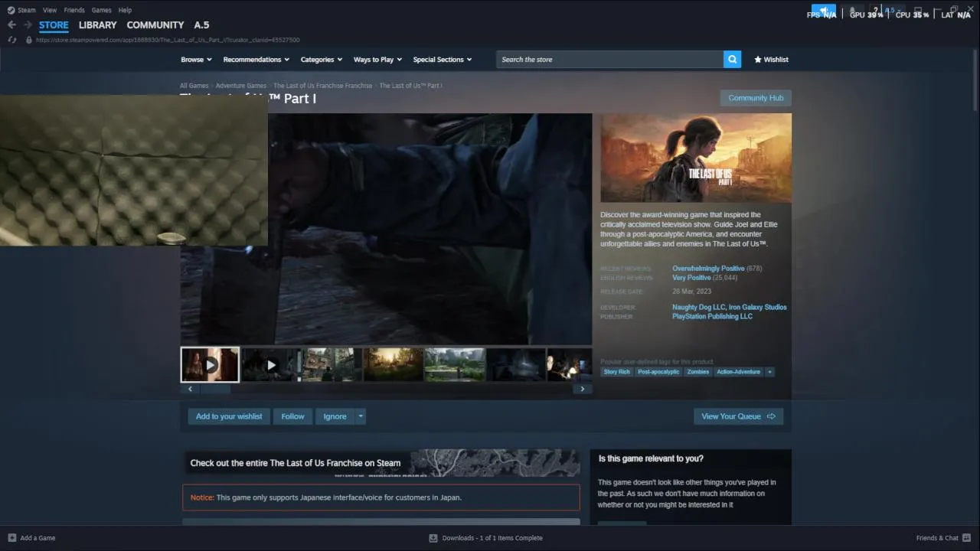This screenshot has width=980, height=551.
Task: Click the store URL address text
Action: point(168,40)
